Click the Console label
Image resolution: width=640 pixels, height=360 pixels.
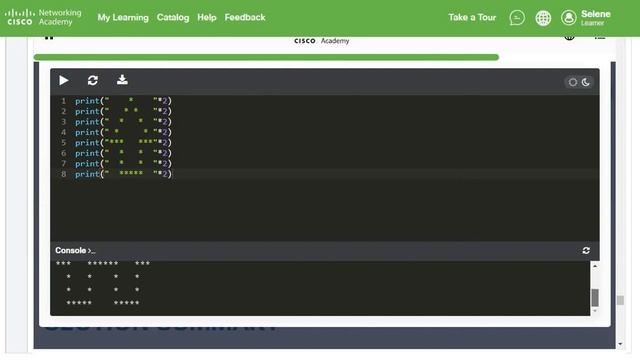tap(71, 251)
